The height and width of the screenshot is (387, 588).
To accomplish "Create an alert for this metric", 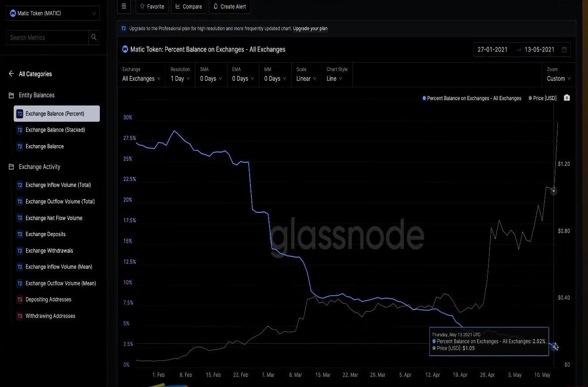I will pos(230,7).
